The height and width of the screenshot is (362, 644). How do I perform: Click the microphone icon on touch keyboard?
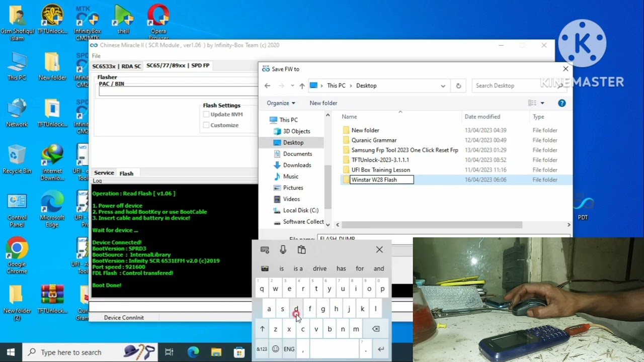283,250
